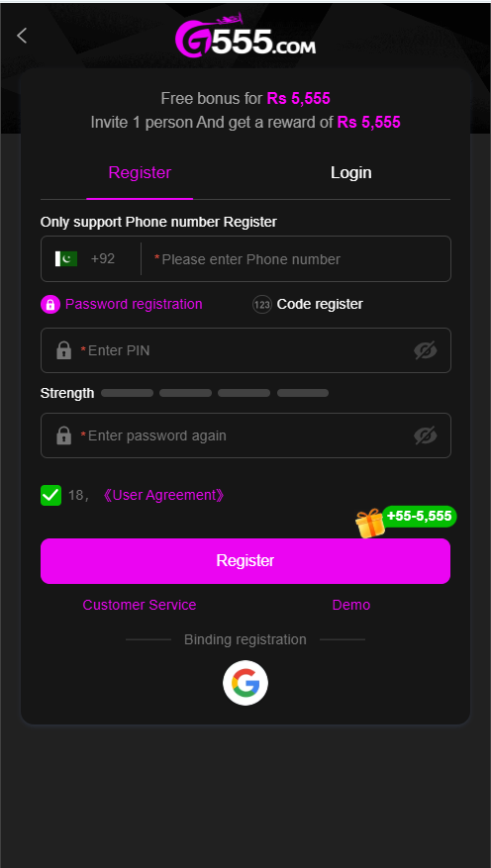Select the Register tab
491x868 pixels.
pyautogui.click(x=140, y=173)
